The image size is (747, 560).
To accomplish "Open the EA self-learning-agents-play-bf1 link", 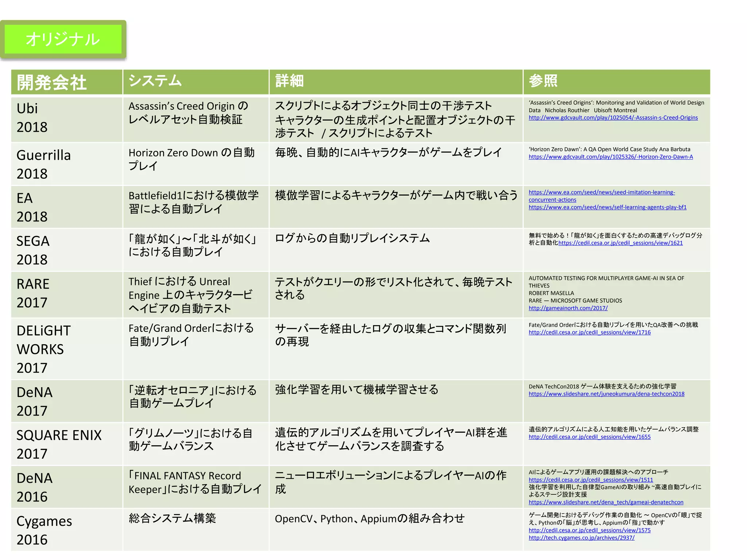I will click(608, 207).
